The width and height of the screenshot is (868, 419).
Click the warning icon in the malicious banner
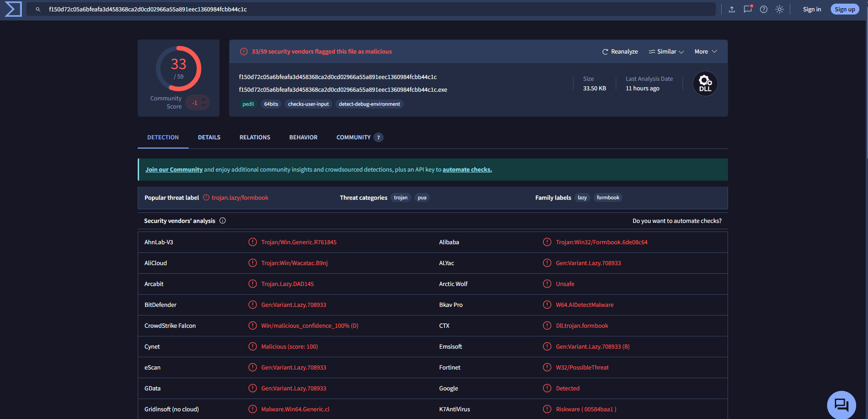(x=244, y=51)
